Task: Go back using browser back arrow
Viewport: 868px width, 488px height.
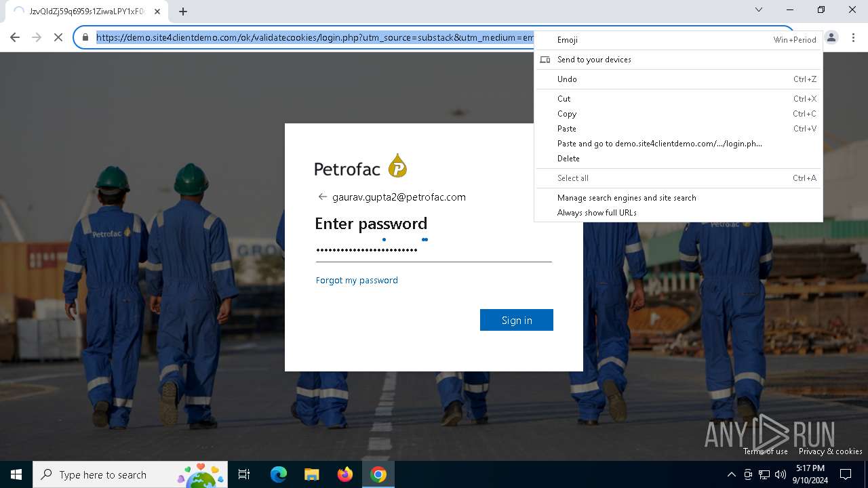Action: 15,38
